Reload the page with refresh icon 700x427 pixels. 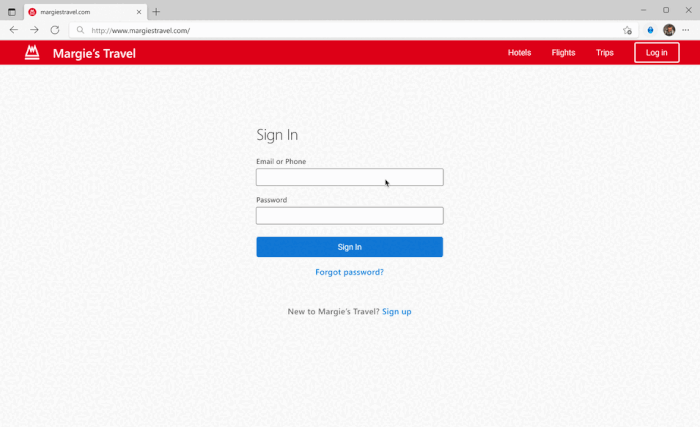click(x=55, y=30)
